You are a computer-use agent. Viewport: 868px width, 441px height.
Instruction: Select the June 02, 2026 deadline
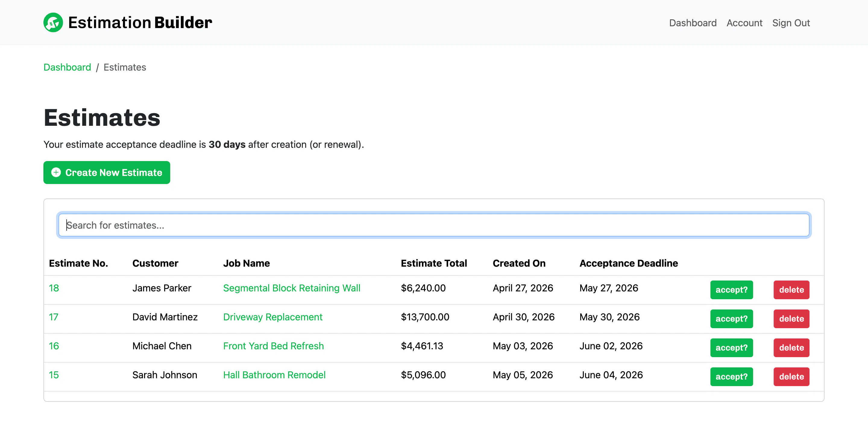[x=611, y=346]
